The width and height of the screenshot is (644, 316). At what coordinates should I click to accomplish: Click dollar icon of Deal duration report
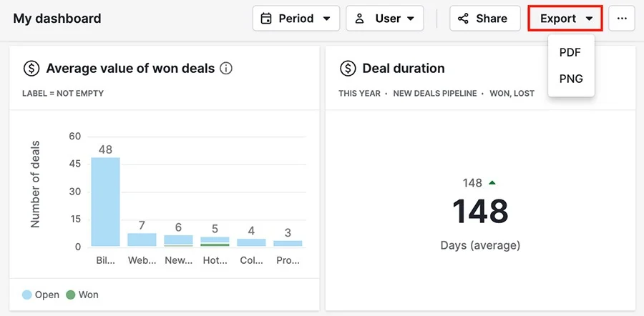pos(348,69)
